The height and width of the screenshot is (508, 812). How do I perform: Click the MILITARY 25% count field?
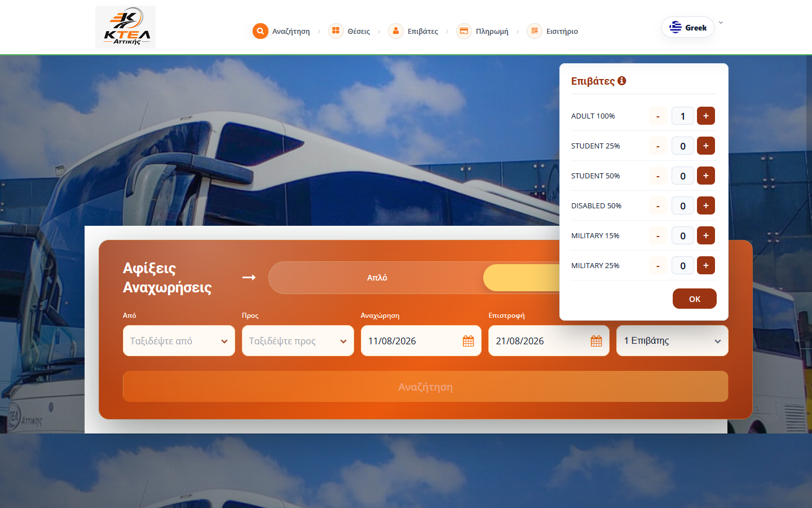click(683, 265)
